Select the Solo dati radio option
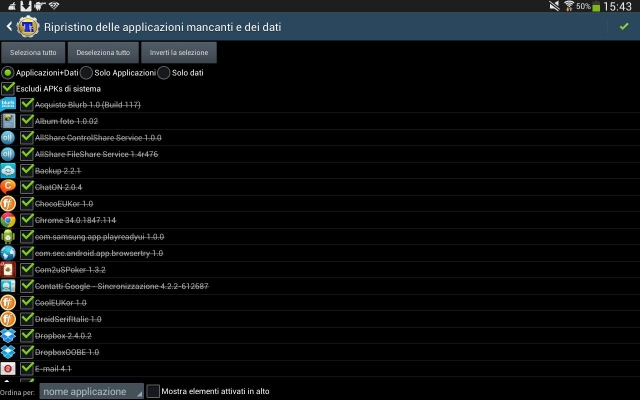640x400 pixels. click(x=164, y=73)
